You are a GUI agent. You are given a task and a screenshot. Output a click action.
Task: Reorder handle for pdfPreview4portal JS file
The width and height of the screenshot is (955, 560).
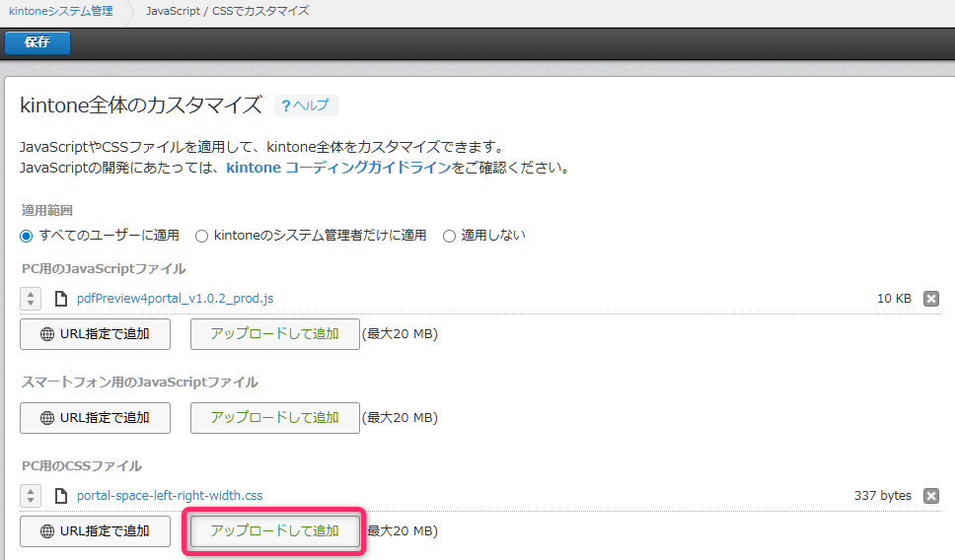click(31, 299)
